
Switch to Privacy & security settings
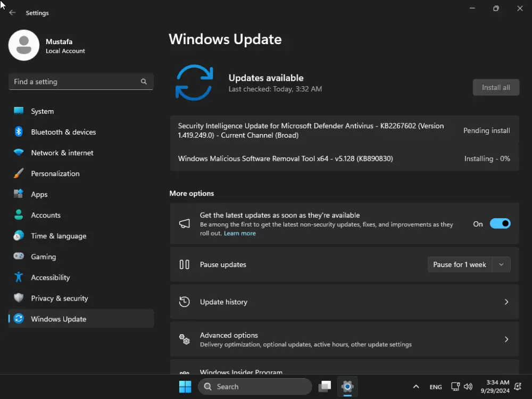coord(81,298)
